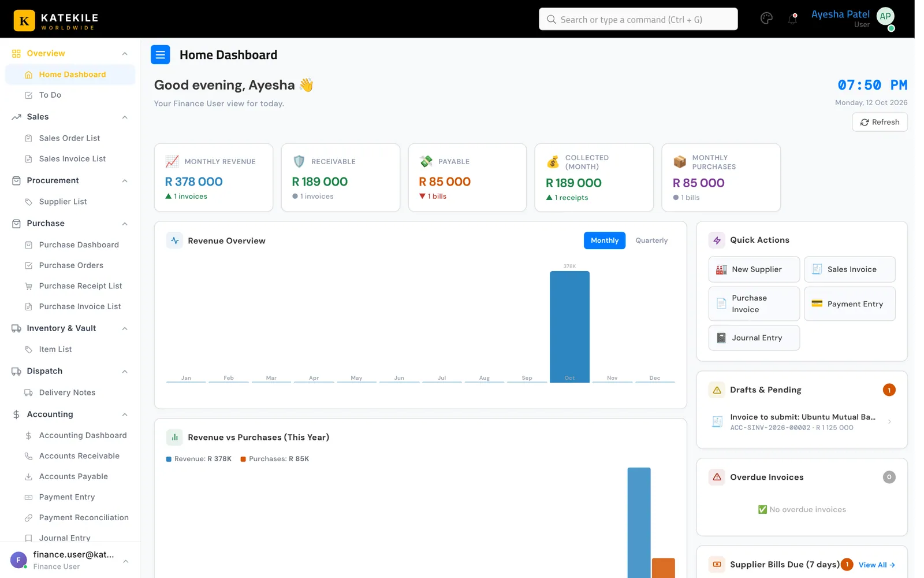
Task: Click the Revenue vs Purchases chart icon
Action: pyautogui.click(x=174, y=438)
